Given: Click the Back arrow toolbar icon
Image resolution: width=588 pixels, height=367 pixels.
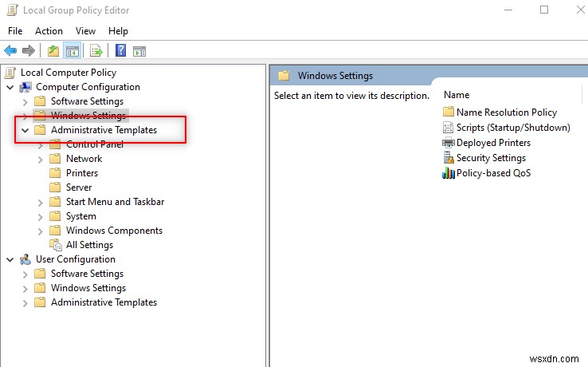Looking at the screenshot, I should pyautogui.click(x=11, y=51).
